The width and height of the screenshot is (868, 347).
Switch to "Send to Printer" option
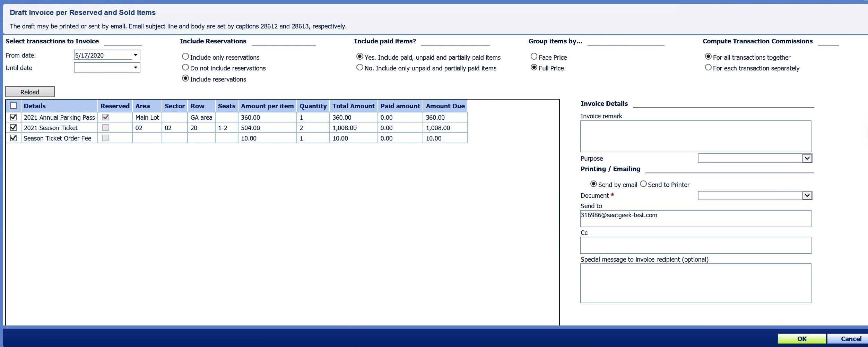[643, 184]
